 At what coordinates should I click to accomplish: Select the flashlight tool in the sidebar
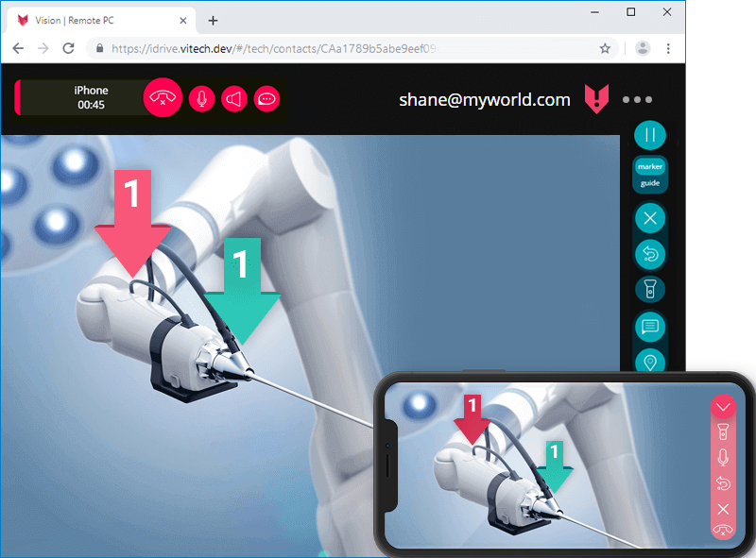click(650, 290)
